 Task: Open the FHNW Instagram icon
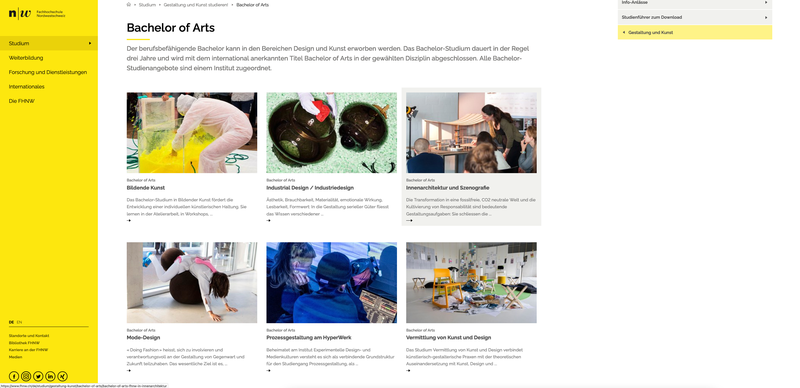point(26,376)
